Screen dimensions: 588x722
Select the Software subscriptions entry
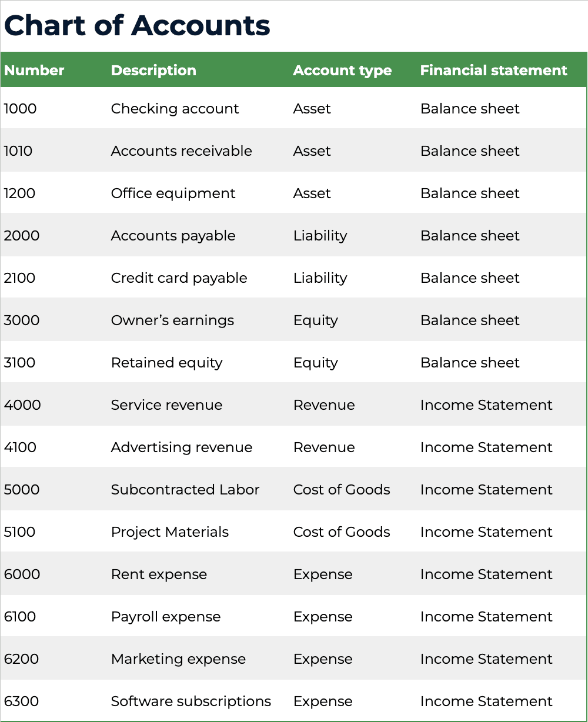point(191,701)
